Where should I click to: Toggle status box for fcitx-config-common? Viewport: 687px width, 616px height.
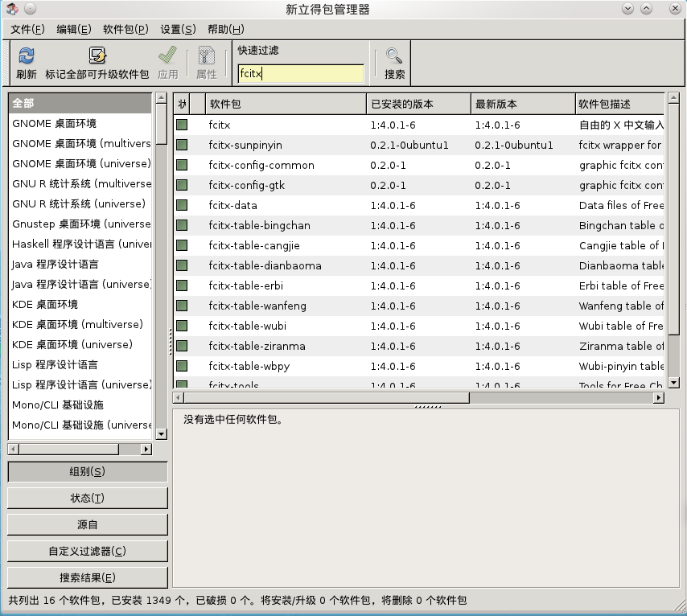[x=182, y=165]
